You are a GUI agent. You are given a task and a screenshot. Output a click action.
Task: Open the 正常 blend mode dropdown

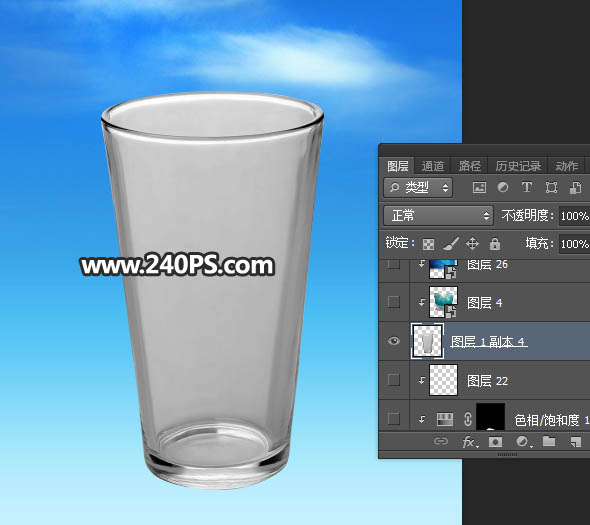click(x=438, y=216)
